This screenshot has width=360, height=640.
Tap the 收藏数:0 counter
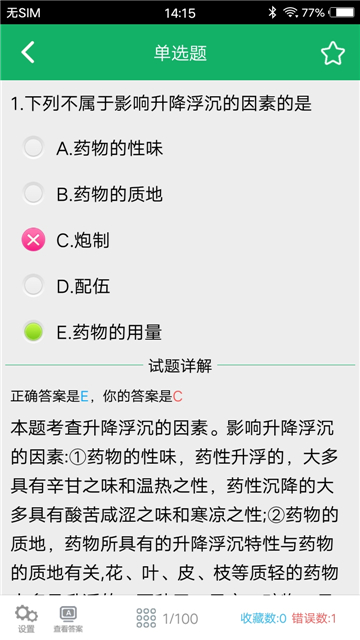[x=263, y=618]
